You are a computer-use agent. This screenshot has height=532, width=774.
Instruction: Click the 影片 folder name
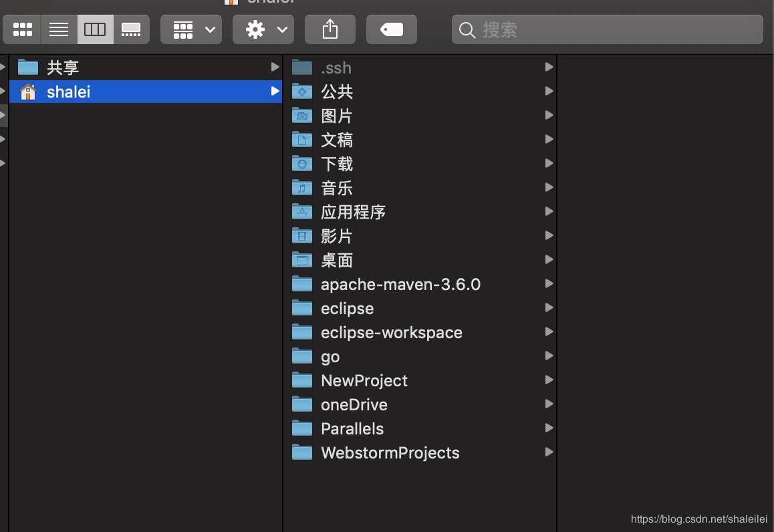pos(337,237)
